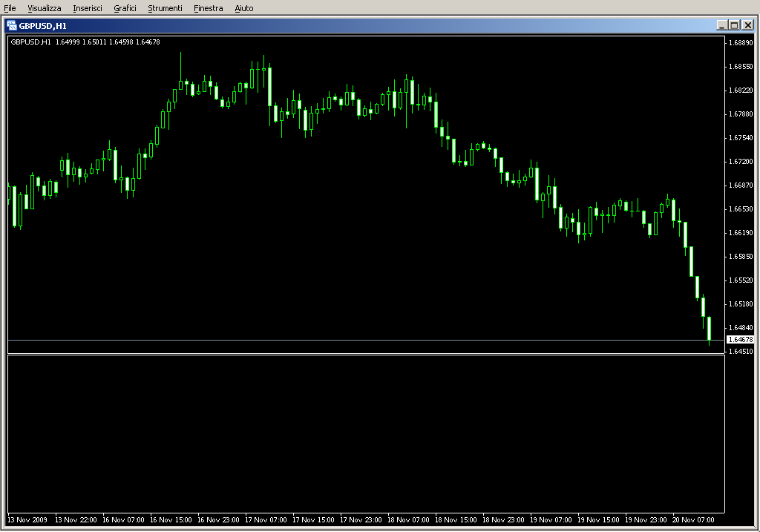The width and height of the screenshot is (760, 532).
Task: Click the 16 Nov 15:00 time label
Action: (171, 520)
